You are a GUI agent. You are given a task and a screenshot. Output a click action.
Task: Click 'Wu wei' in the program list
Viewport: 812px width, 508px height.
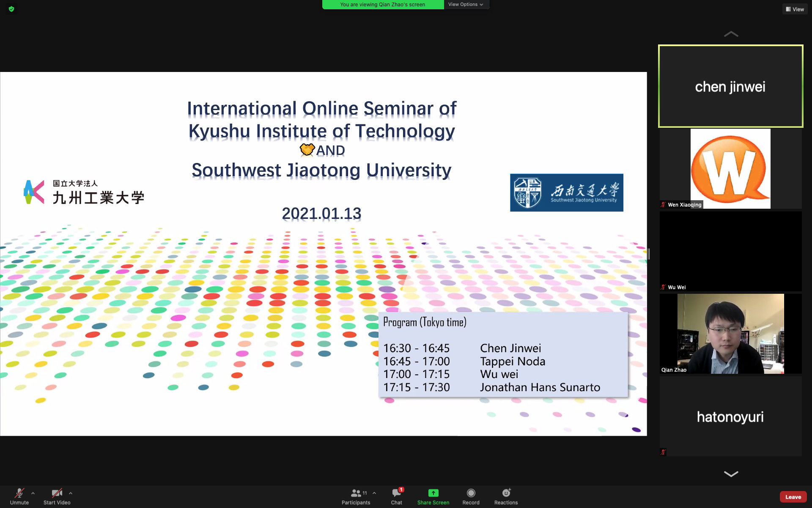pos(499,374)
